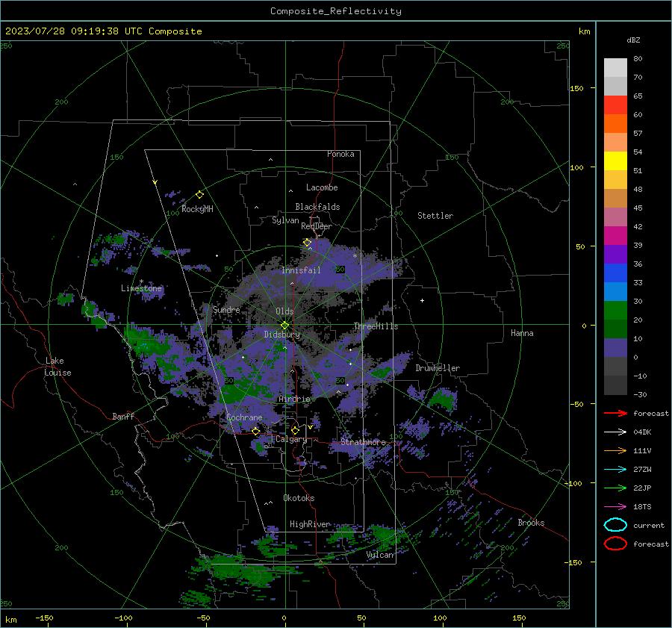Click the Didsbury city label
Viewport: 672px width, 628px height.
(x=282, y=335)
